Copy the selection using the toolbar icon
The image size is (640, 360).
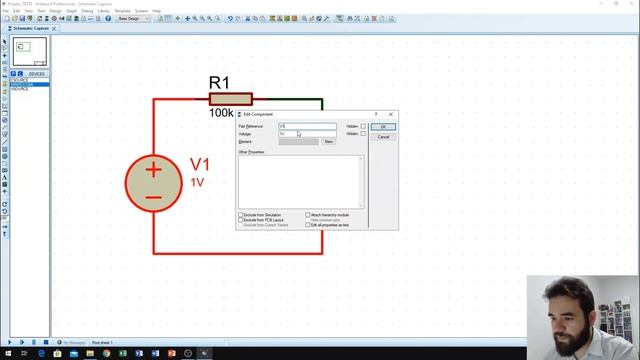pos(255,19)
